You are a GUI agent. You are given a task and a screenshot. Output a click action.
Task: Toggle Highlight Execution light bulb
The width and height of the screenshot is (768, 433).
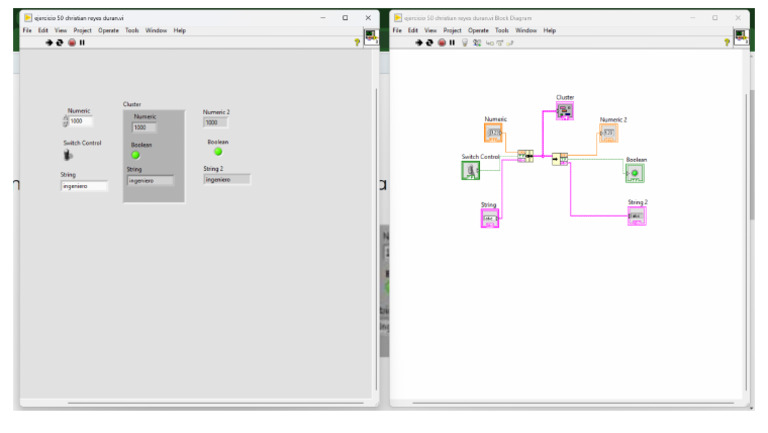click(x=465, y=42)
